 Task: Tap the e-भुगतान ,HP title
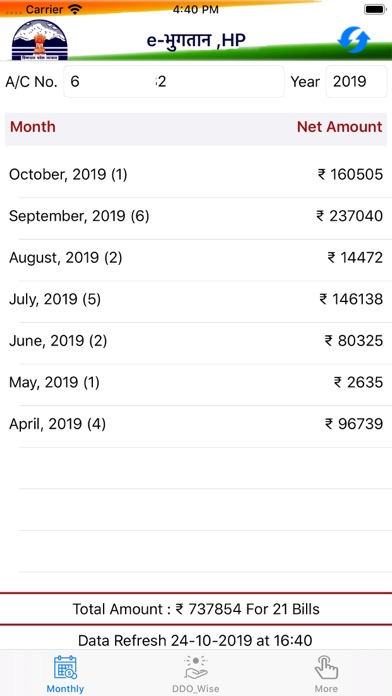click(196, 41)
